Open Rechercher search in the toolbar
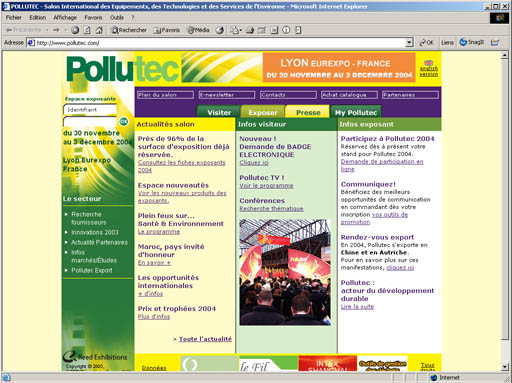Screen dimensions: 512x383 [x=129, y=30]
